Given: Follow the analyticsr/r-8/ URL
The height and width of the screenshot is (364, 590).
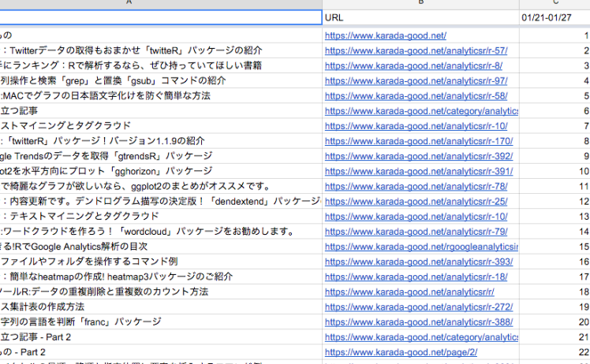Looking at the screenshot, I should tap(413, 65).
